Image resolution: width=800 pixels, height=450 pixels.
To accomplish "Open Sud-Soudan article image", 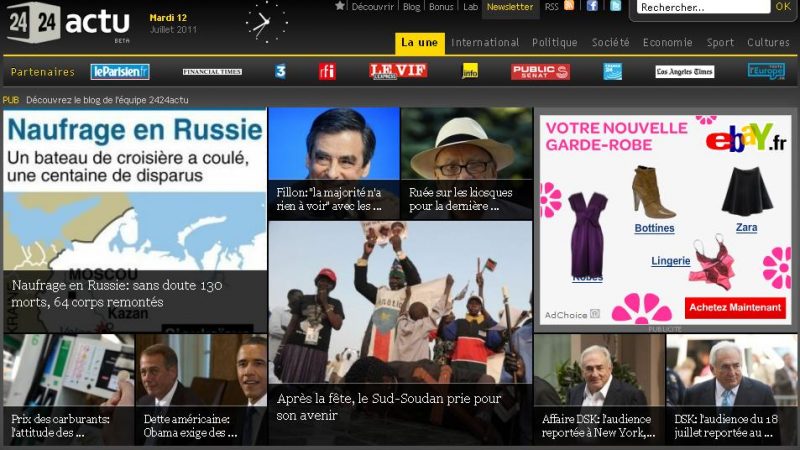I will point(400,302).
